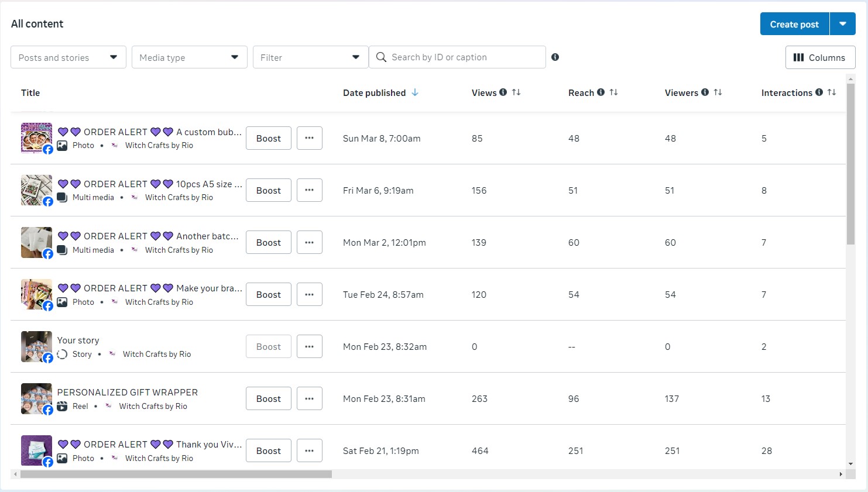
Task: Expand the Media type dropdown
Action: (x=189, y=57)
